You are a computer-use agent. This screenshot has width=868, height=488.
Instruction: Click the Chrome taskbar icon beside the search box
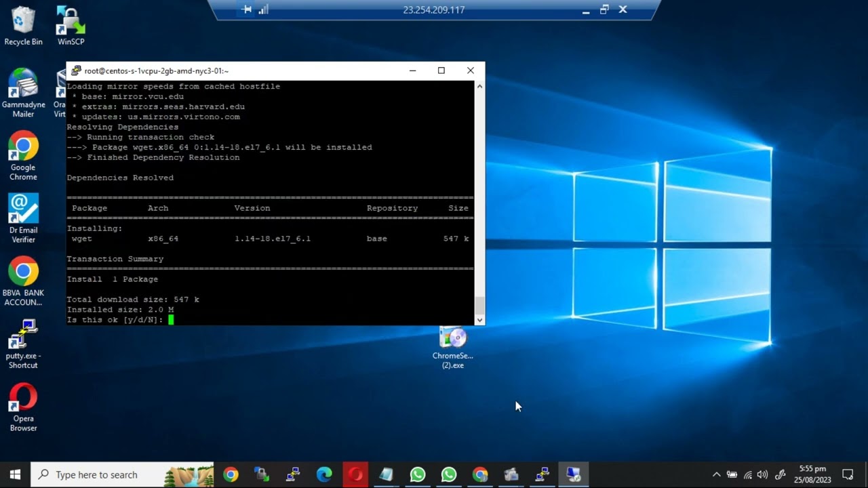[231, 474]
